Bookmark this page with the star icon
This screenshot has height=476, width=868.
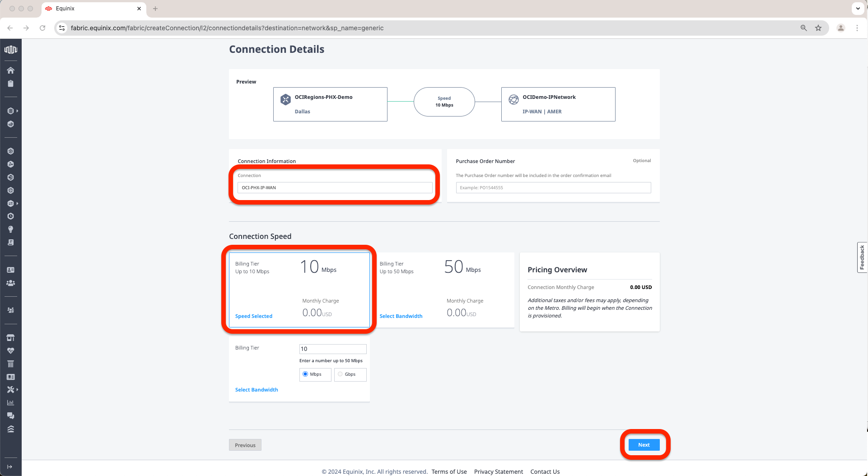pyautogui.click(x=818, y=28)
